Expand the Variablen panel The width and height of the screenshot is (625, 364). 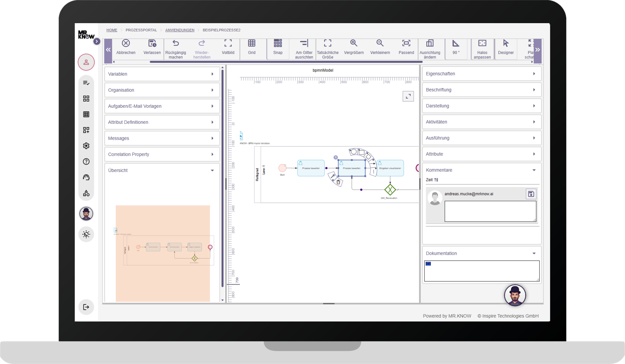(x=162, y=74)
